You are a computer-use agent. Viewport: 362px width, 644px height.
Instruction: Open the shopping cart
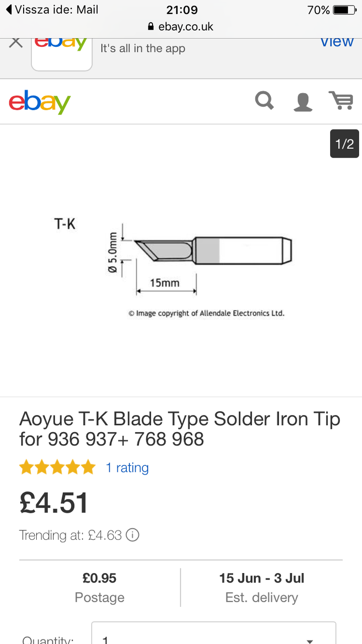341,101
